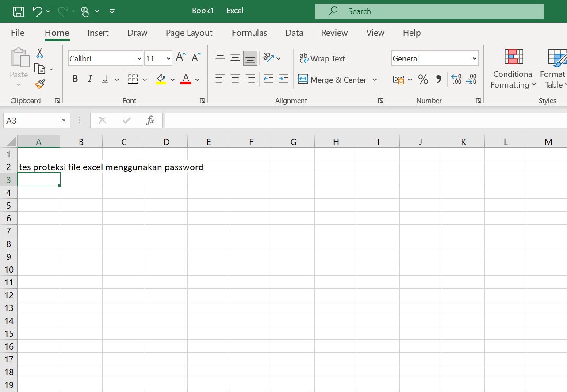Click the Redo arrow icon
This screenshot has height=392, width=567.
click(63, 11)
